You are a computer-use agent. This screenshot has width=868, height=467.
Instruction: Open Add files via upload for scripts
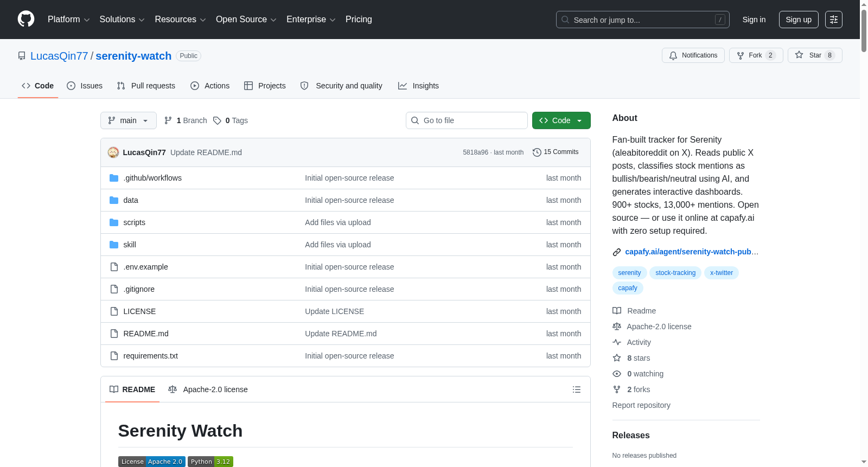tap(338, 222)
